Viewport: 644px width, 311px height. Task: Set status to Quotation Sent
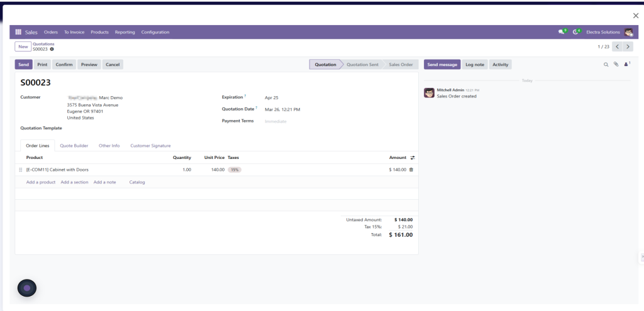[x=362, y=65]
